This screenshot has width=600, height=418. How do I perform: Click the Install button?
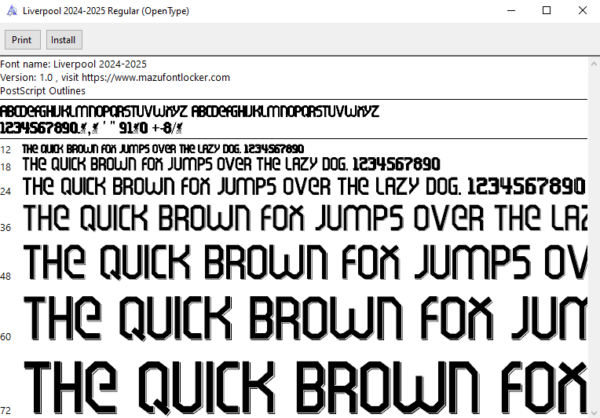point(64,40)
